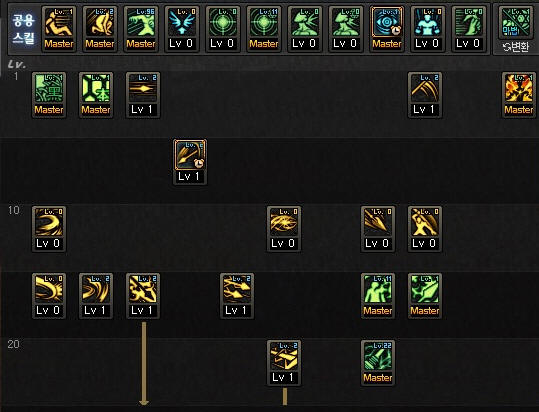Select the golden spearhead Lv 0 skill
Image resolution: width=539 pixels, height=412 pixels.
(x=378, y=229)
